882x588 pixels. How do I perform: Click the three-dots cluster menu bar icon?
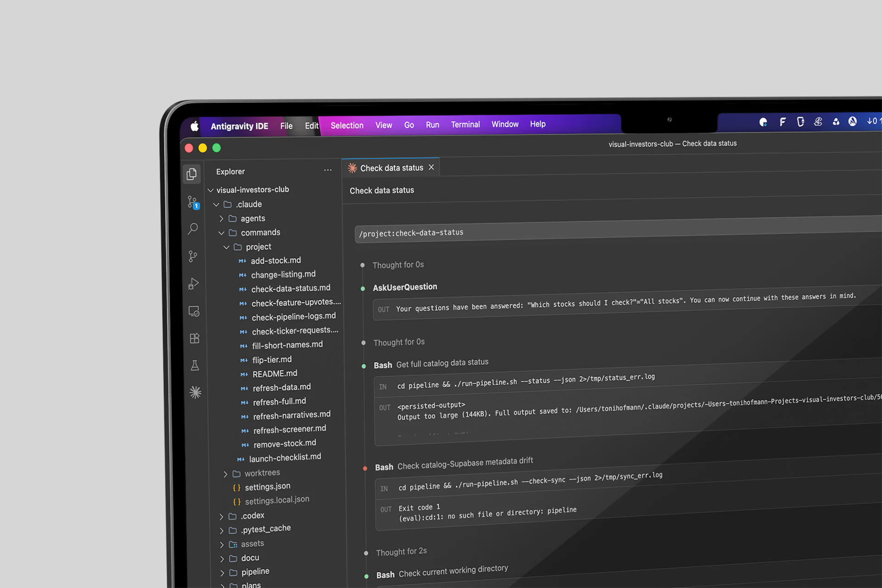[836, 122]
